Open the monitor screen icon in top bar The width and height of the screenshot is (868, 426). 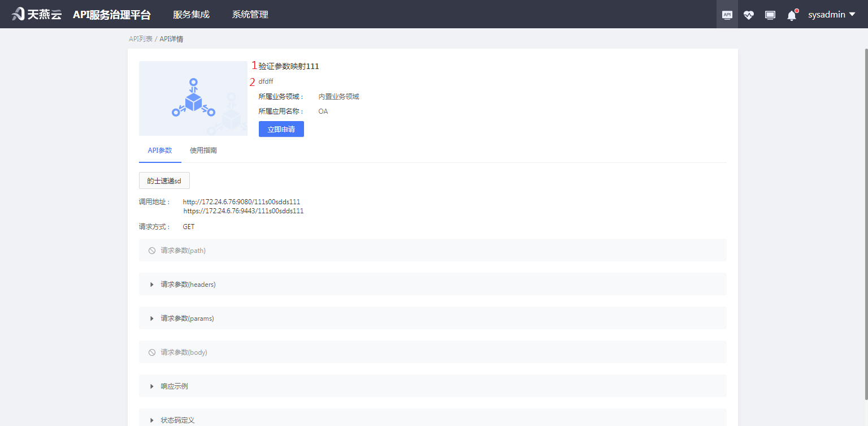770,14
